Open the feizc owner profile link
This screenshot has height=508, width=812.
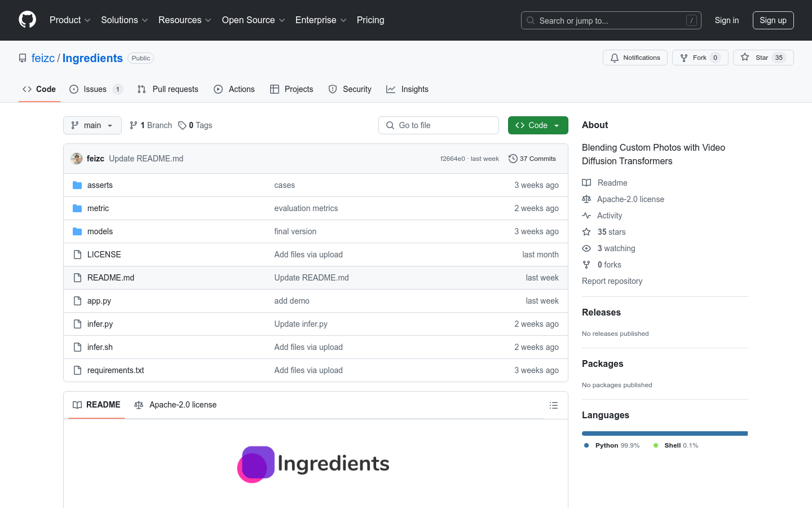pyautogui.click(x=43, y=58)
